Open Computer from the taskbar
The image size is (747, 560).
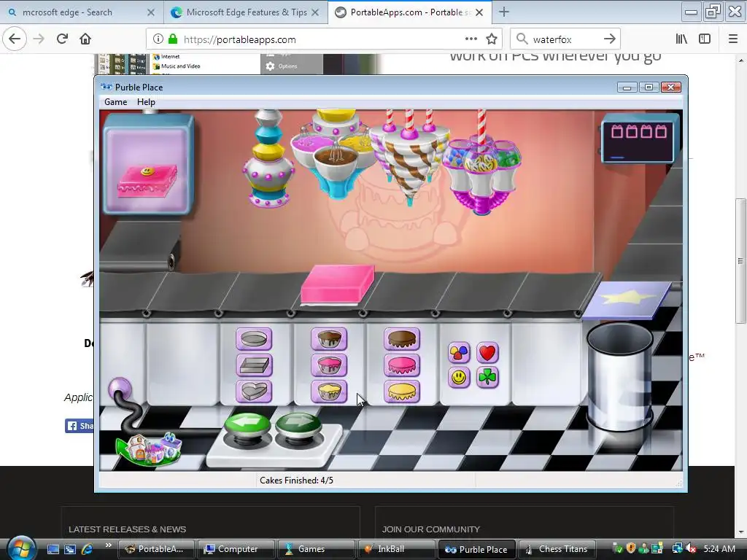(236, 549)
